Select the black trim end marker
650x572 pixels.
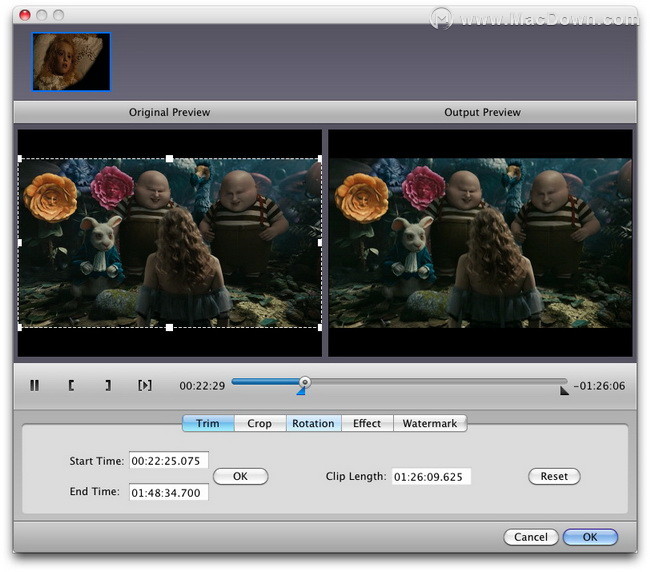(564, 391)
